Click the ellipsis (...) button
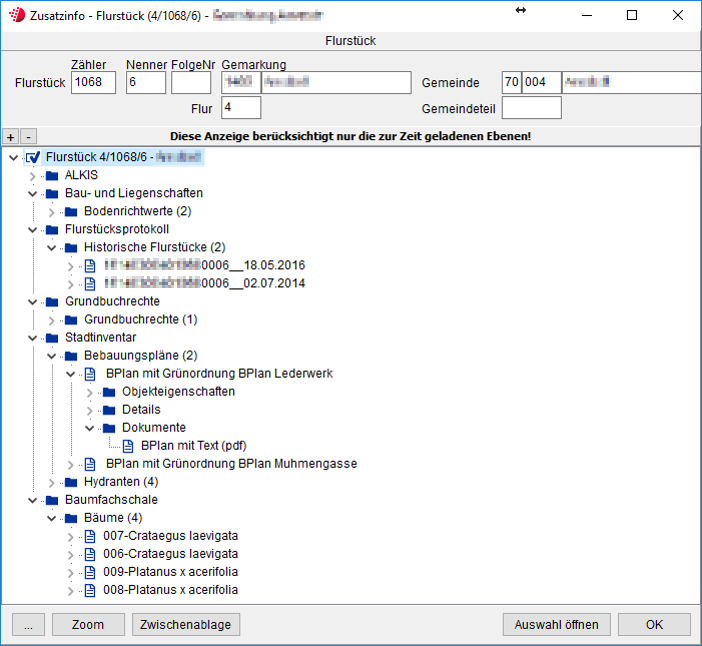The image size is (702, 646). (28, 625)
